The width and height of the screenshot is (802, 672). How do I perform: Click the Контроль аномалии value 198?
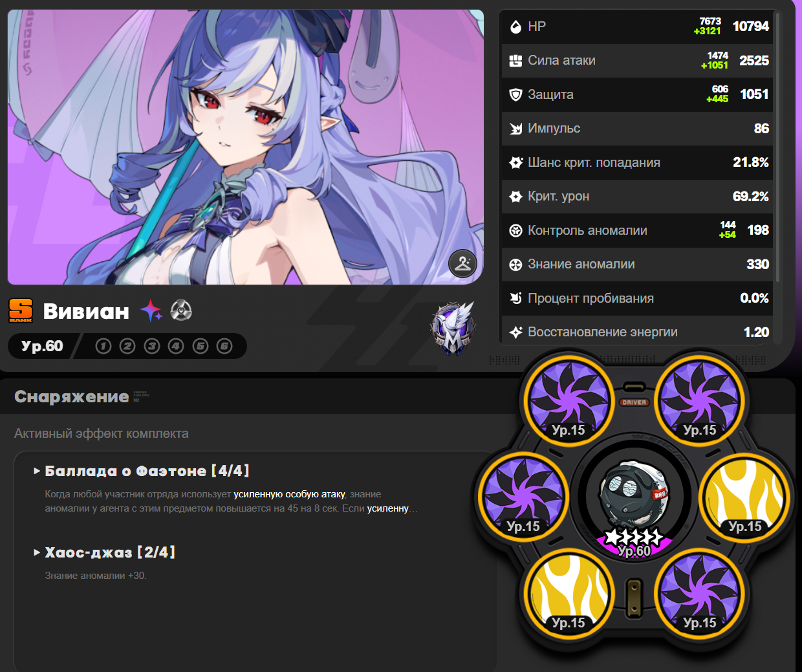pos(758,230)
